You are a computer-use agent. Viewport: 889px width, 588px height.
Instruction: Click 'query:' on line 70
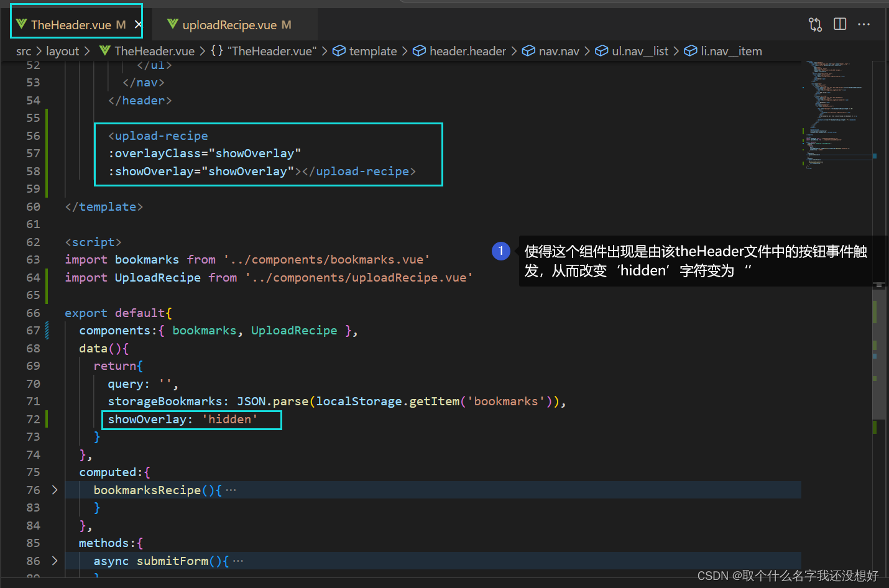(129, 384)
